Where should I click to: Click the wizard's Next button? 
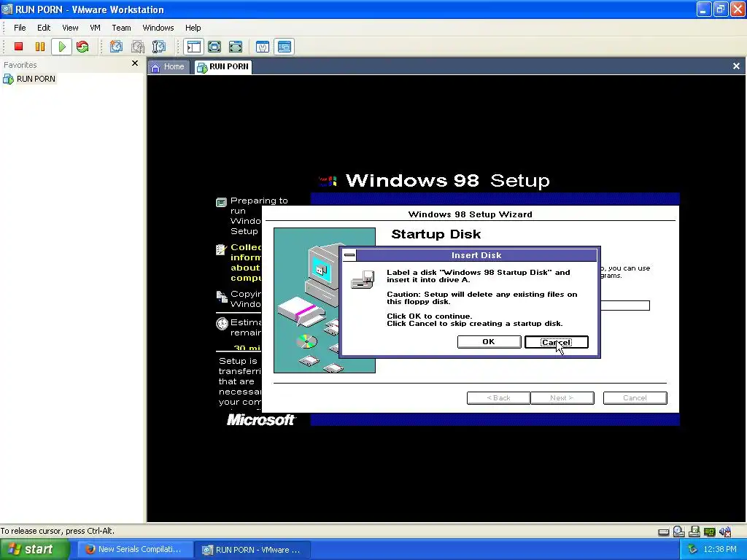point(562,397)
